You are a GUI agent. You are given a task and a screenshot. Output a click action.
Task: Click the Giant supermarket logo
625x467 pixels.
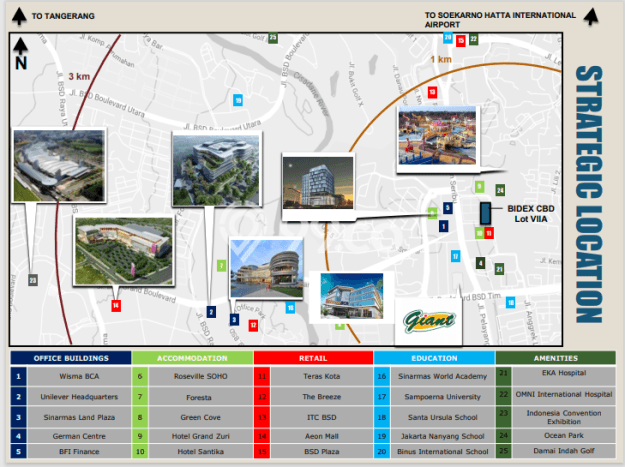429,321
